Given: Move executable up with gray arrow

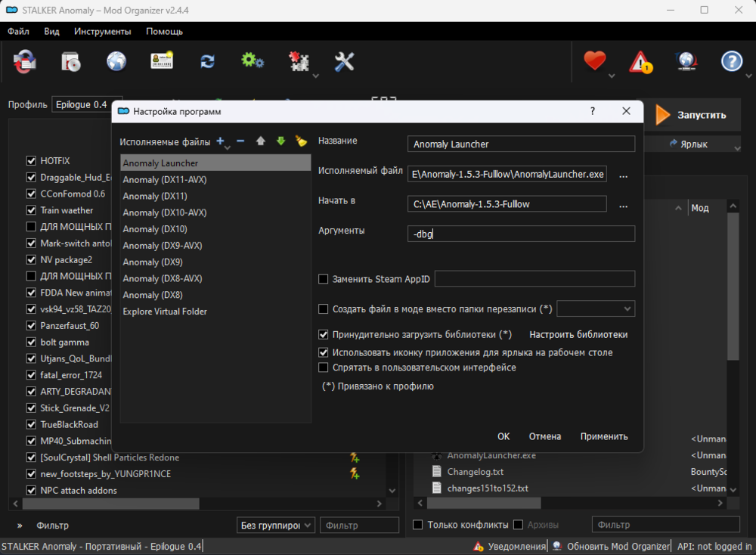Looking at the screenshot, I should (x=261, y=141).
